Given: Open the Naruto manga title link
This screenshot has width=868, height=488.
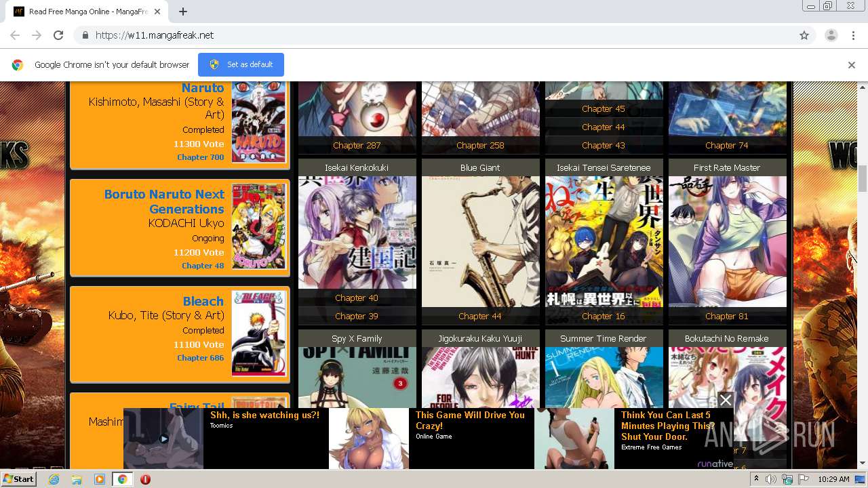Looking at the screenshot, I should [203, 87].
